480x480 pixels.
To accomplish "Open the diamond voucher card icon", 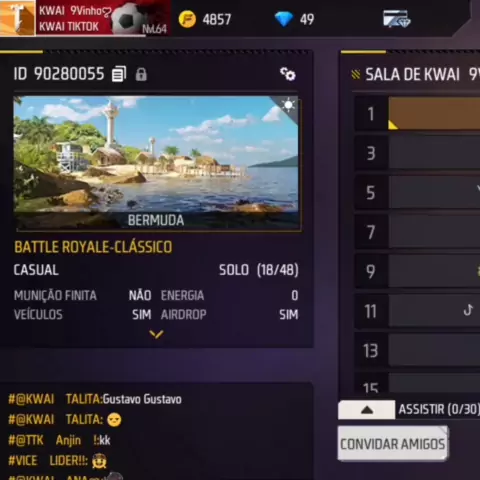I will [x=396, y=19].
